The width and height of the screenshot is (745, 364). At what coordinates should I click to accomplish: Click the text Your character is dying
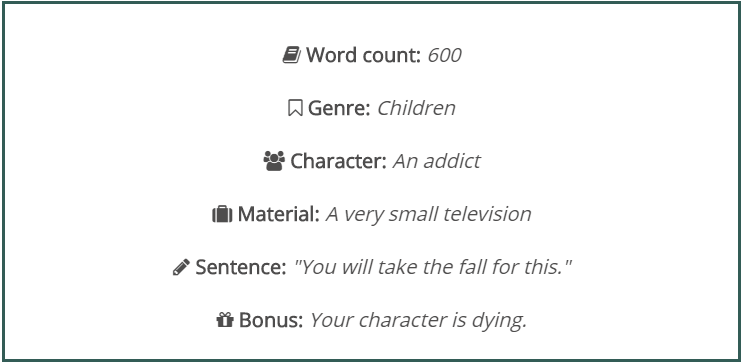(419, 320)
